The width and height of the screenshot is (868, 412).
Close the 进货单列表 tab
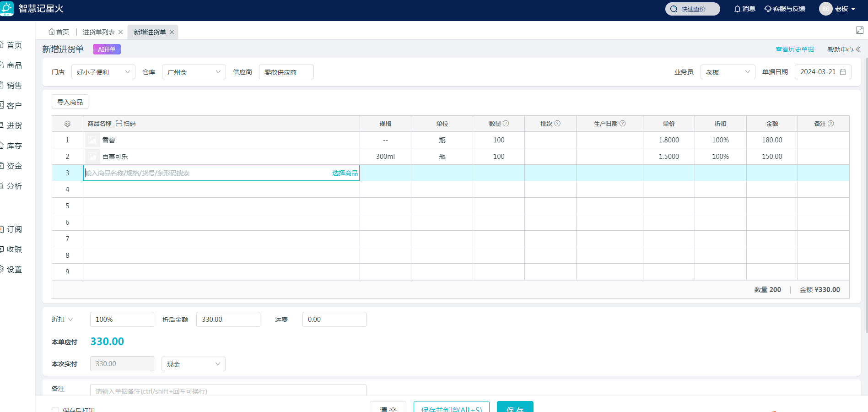(x=120, y=32)
